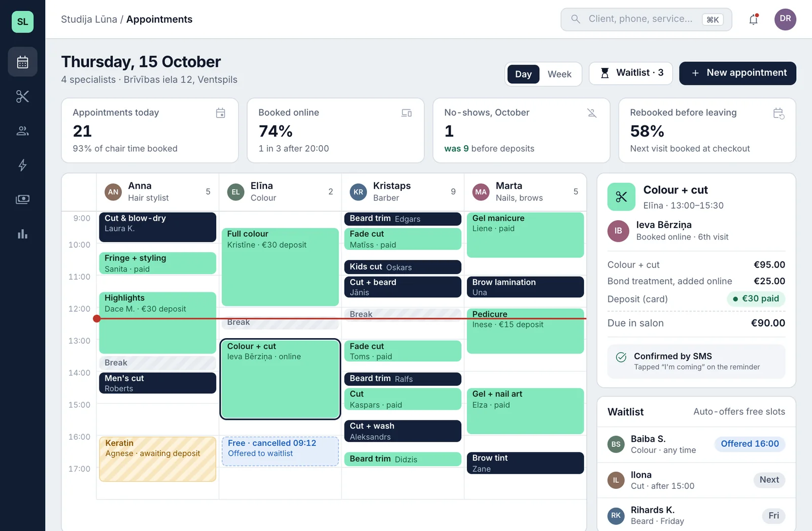The width and height of the screenshot is (812, 531).
Task: Open Zane Brow tint appointment
Action: pos(525,463)
